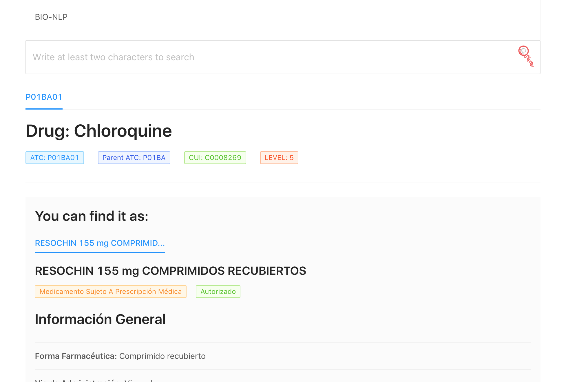Screen dimensions: 588x382
Task: Click the orange LEVEL: 5 tag
Action: 279,158
